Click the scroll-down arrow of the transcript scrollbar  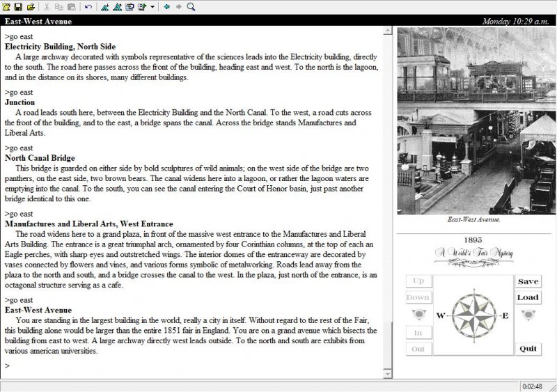[x=388, y=374]
